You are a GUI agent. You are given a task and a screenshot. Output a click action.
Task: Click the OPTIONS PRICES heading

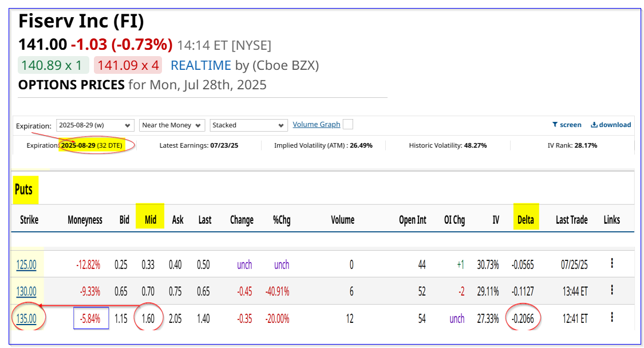tap(72, 85)
